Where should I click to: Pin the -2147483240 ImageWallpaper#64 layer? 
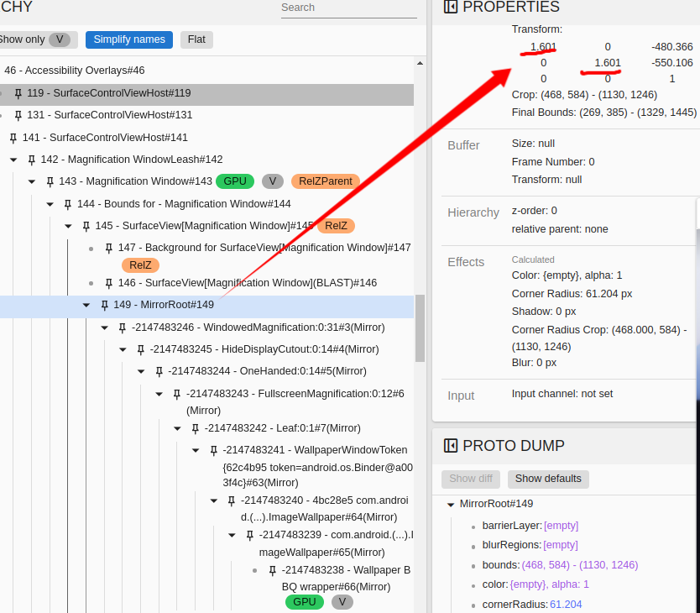pyautogui.click(x=232, y=500)
